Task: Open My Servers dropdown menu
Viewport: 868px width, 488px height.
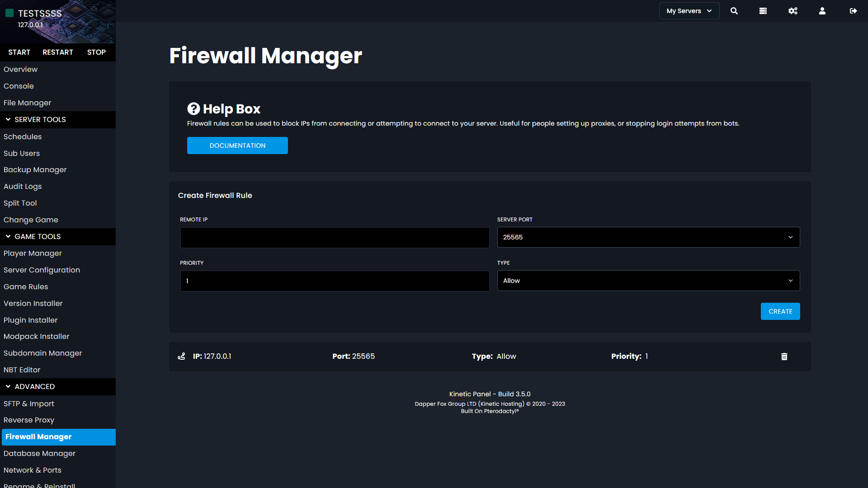Action: point(688,11)
